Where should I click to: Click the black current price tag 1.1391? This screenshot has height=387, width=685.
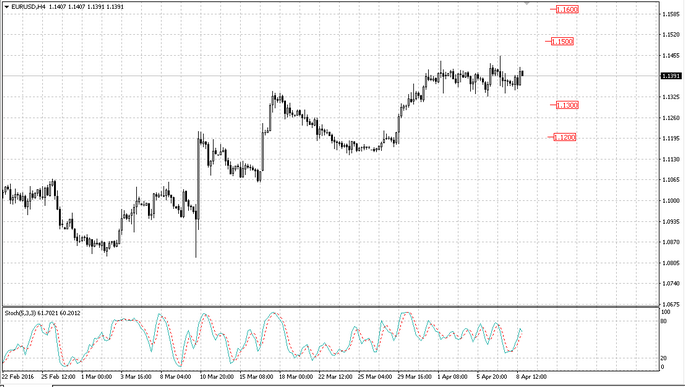(x=671, y=76)
